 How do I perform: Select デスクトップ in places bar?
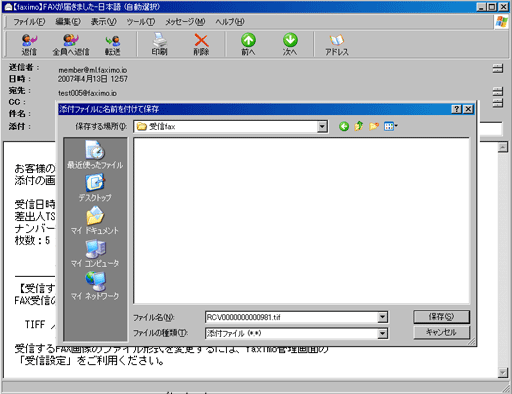(95, 188)
